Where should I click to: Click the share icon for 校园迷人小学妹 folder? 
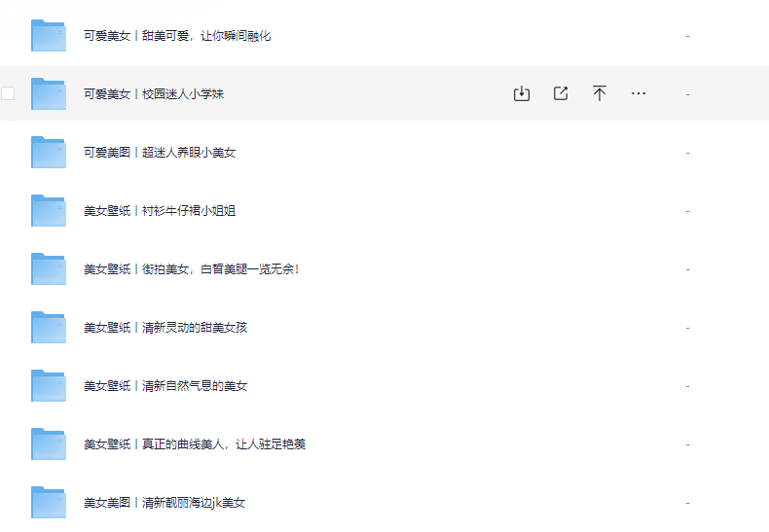561,93
